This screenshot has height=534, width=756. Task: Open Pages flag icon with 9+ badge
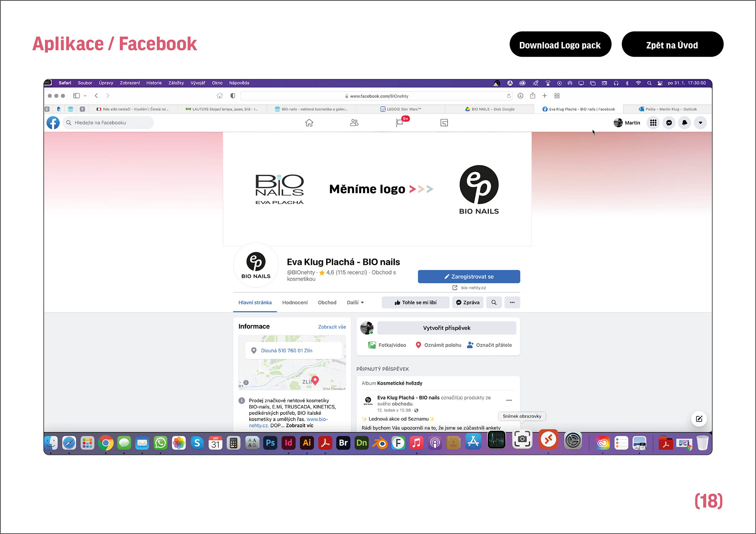[400, 123]
